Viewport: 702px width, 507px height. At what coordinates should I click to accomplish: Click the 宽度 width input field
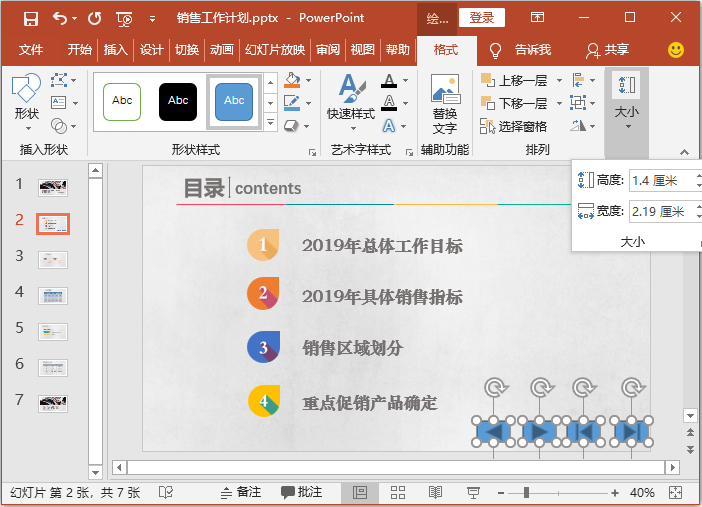point(664,211)
